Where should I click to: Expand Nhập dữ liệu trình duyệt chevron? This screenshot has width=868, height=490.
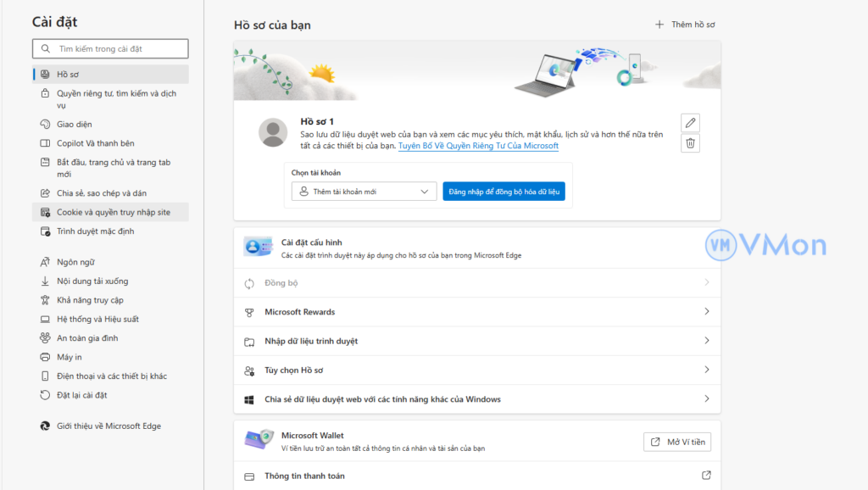pyautogui.click(x=706, y=341)
